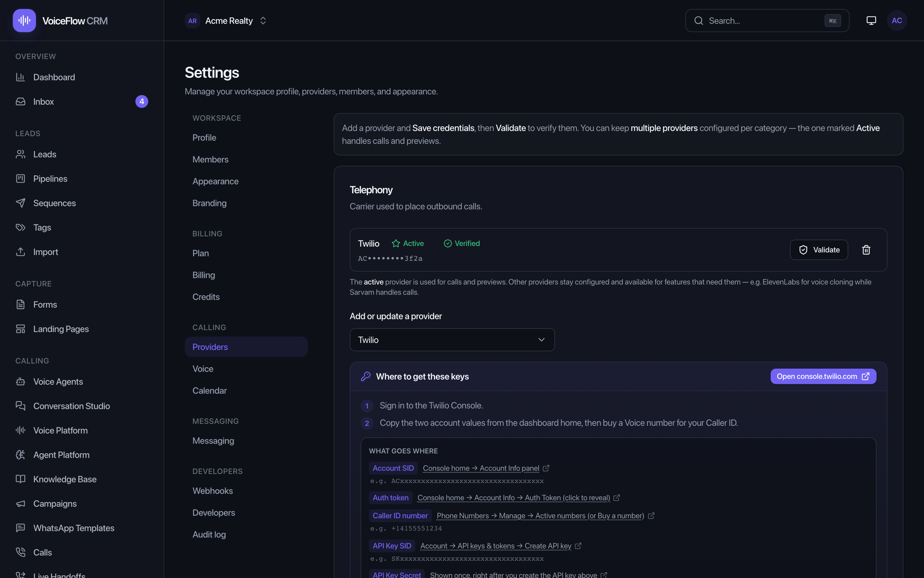The width and height of the screenshot is (924, 578).
Task: Click the ⌘K shortcut hint in search
Action: tap(833, 21)
